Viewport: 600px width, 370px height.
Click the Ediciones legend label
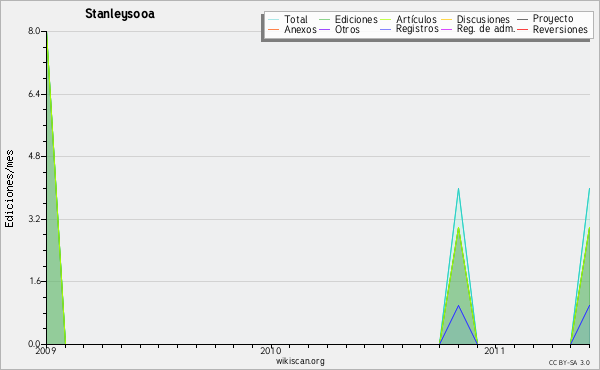(356, 19)
